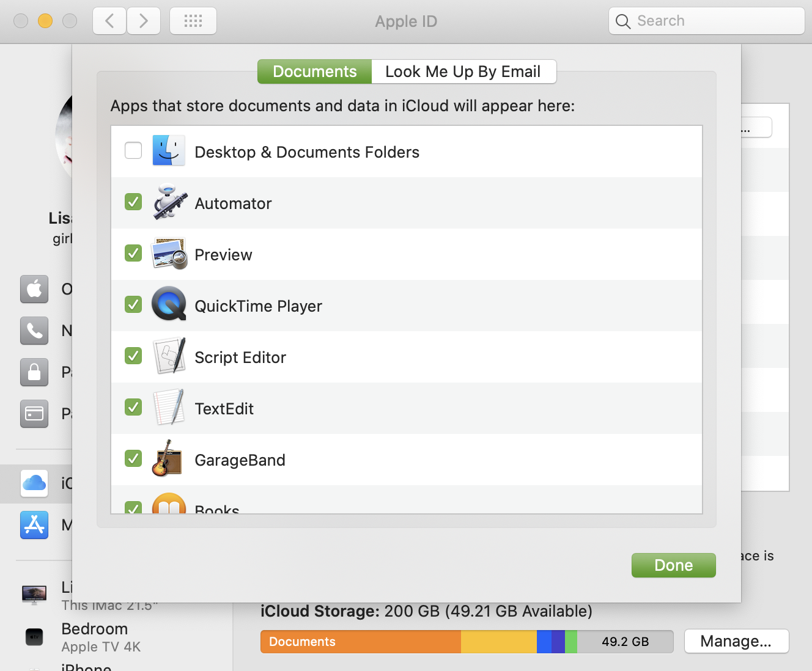Click the Preview app icon
This screenshot has width=812, height=671.
pyautogui.click(x=168, y=253)
